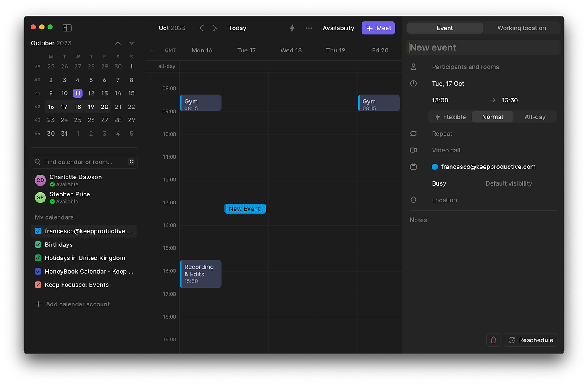This screenshot has height=385, width=588.
Task: Click the repeat arrows icon
Action: point(413,134)
